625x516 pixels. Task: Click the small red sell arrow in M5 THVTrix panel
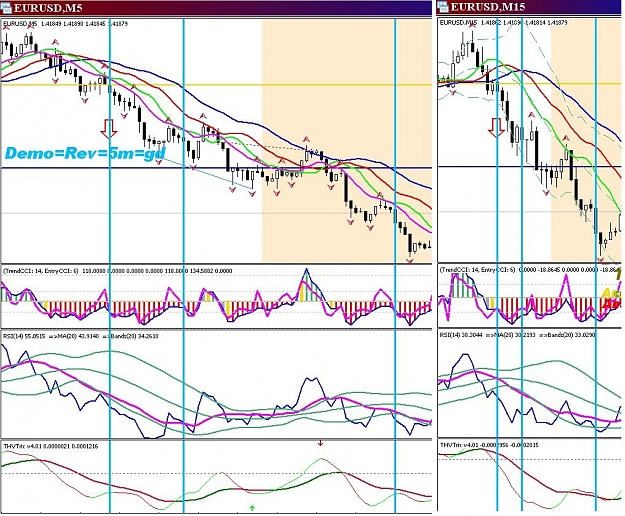point(320,443)
